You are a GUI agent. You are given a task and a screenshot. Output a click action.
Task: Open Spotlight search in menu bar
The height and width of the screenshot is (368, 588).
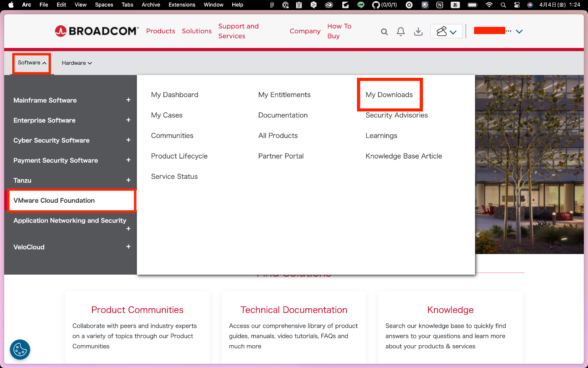point(503,5)
